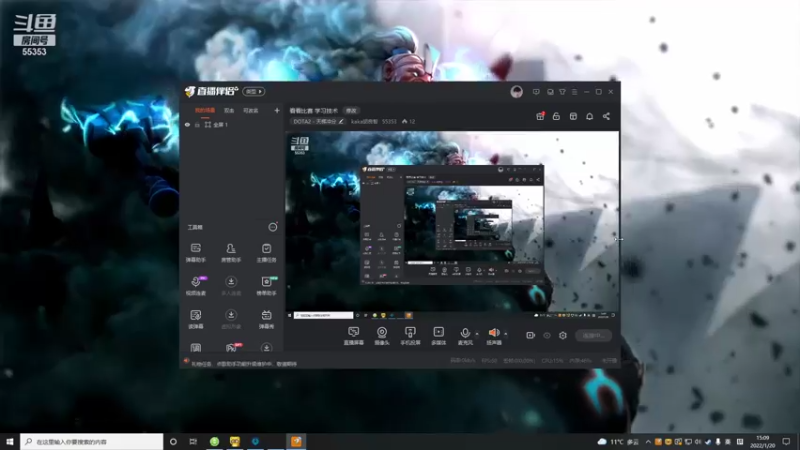Open the gift box icon with red dot
Screen dimensions: 800x450
(540, 116)
